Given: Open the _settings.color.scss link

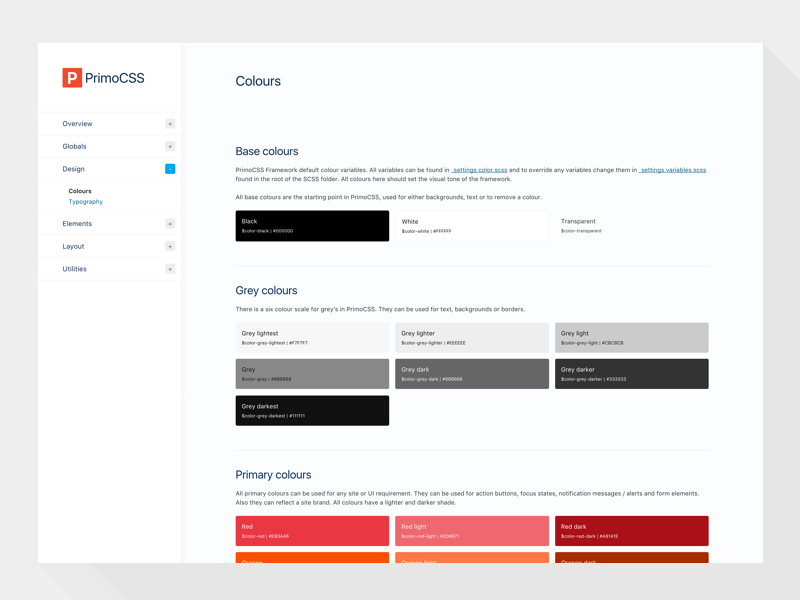Looking at the screenshot, I should (x=478, y=169).
